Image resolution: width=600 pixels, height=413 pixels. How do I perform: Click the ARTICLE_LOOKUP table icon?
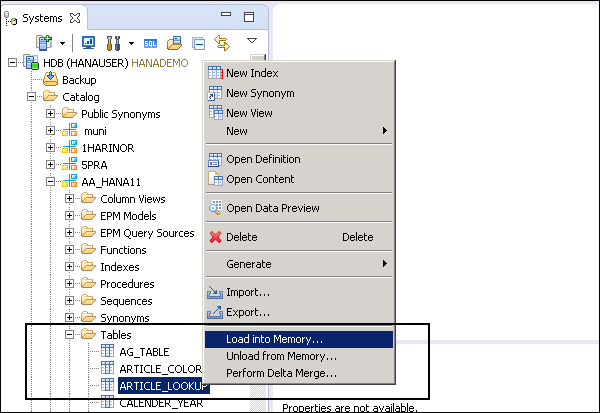pyautogui.click(x=108, y=385)
